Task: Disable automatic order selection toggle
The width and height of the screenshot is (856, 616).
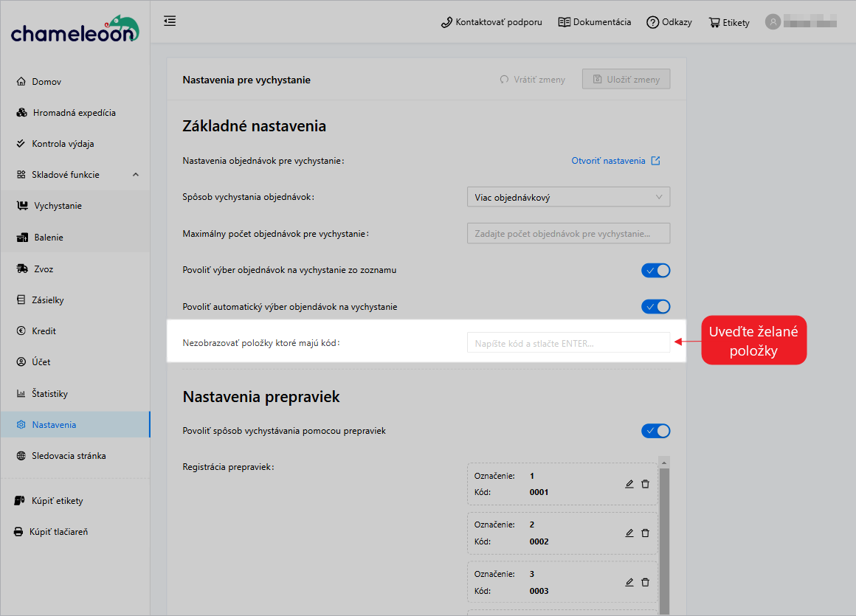Action: [655, 306]
